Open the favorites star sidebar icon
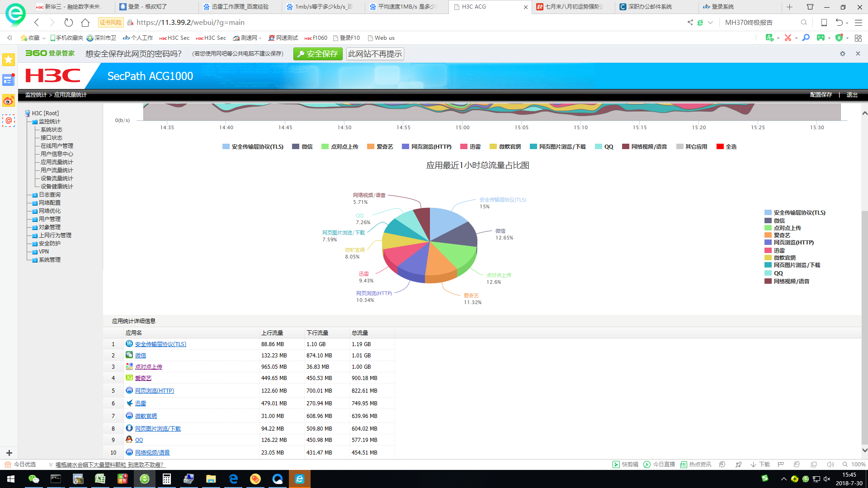The width and height of the screenshot is (868, 488). pos(9,60)
